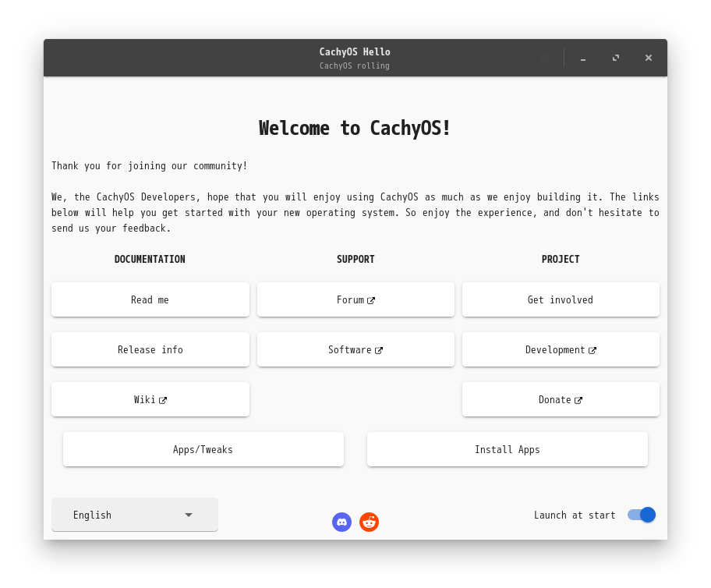
Task: Open the Software support link
Action: pyautogui.click(x=355, y=349)
